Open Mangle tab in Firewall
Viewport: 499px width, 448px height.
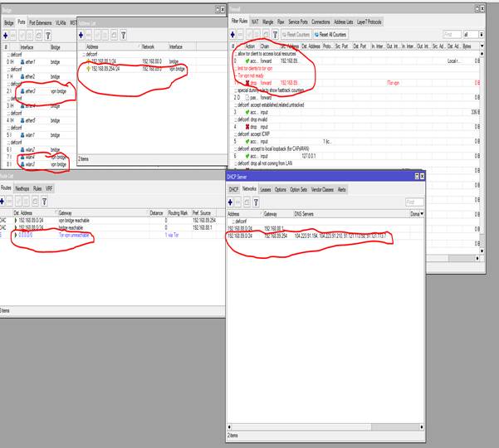coord(268,22)
